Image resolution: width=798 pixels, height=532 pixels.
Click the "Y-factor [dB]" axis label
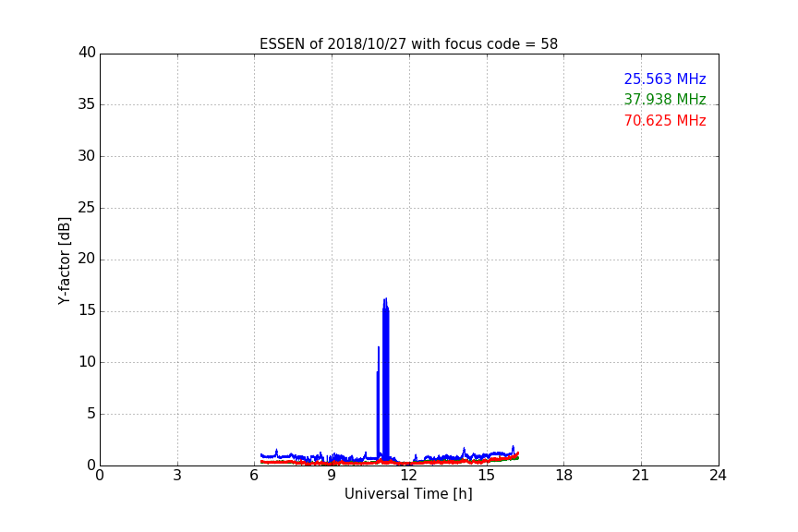[x=64, y=260]
